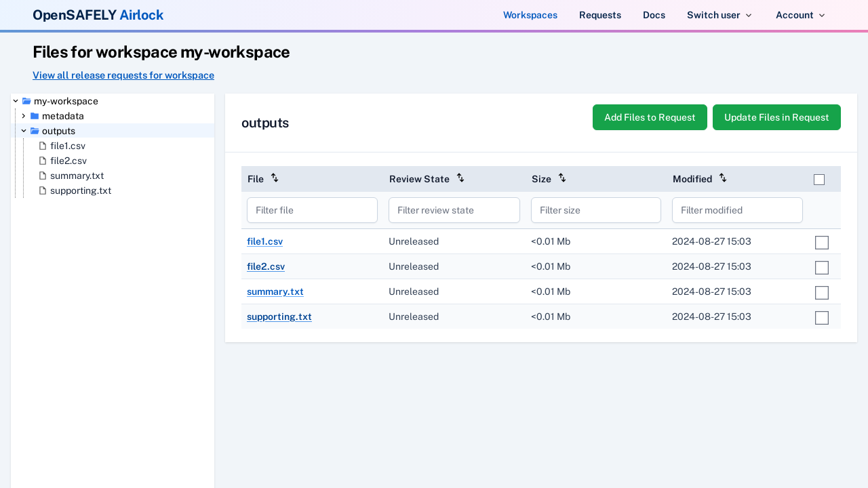The width and height of the screenshot is (868, 488).
Task: Check the box in the supporting.txt row
Action: point(821,318)
